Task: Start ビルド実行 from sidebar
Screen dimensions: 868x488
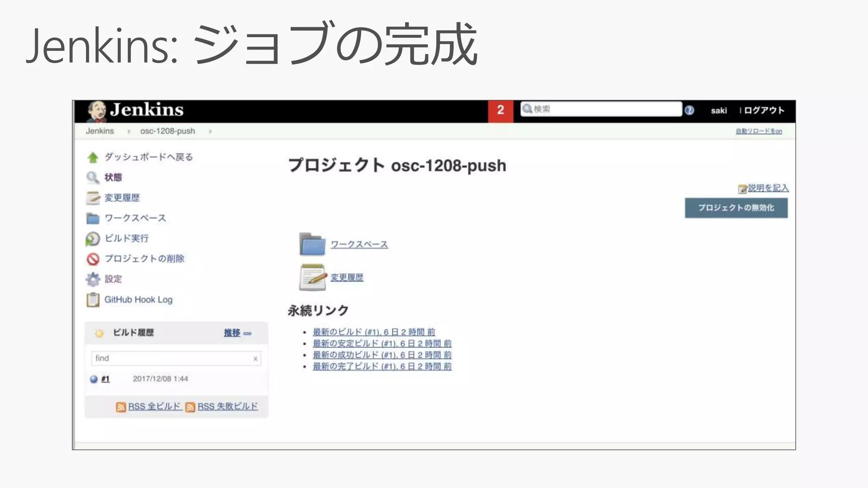Action: click(127, 238)
